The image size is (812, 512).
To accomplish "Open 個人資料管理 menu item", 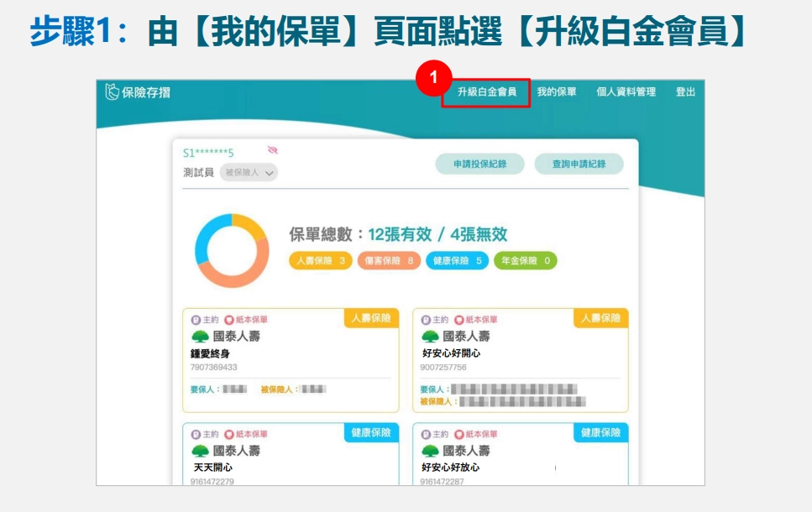I will click(626, 92).
